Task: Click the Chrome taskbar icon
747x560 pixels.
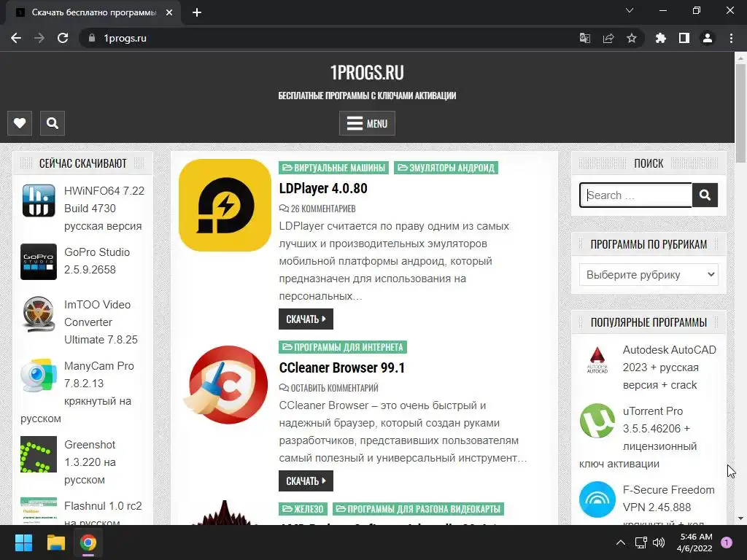Action: pyautogui.click(x=88, y=542)
